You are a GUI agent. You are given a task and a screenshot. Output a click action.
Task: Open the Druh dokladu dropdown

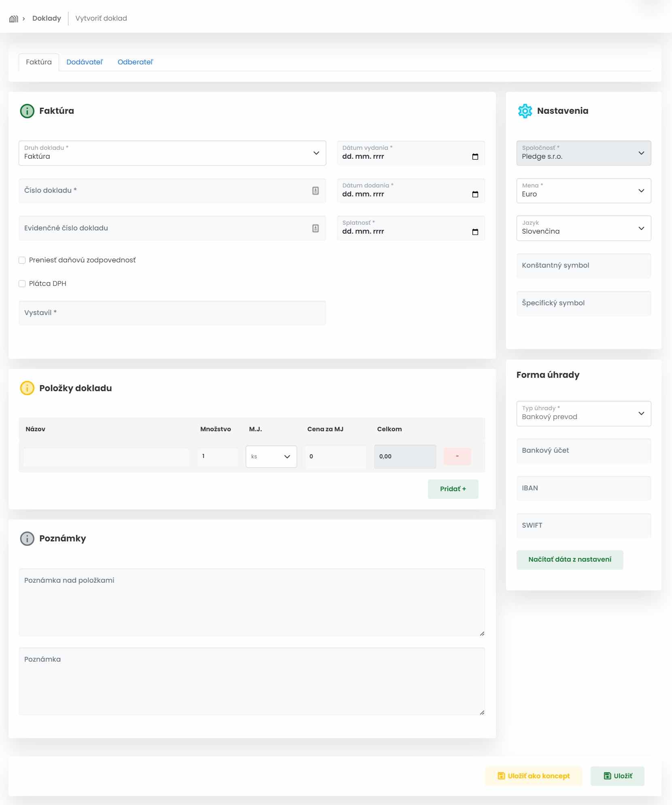click(172, 153)
